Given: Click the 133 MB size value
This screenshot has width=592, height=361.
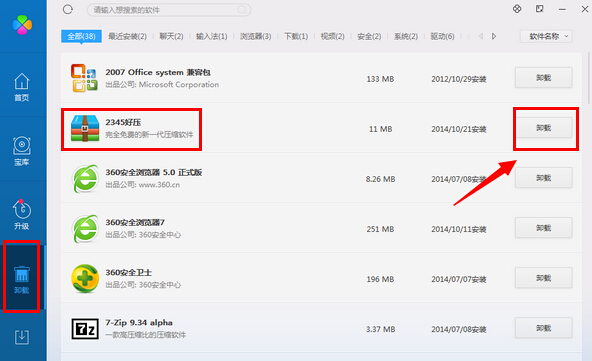Looking at the screenshot, I should tap(380, 79).
